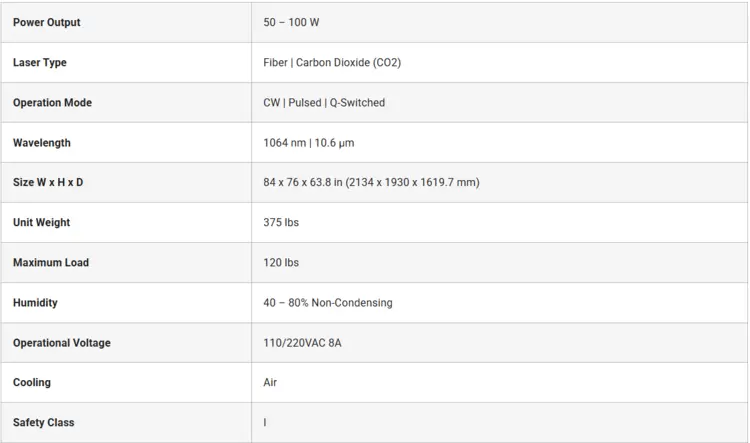Viewport: 750px width, 443px height.
Task: Click the Unit Weight label
Action: [41, 222]
